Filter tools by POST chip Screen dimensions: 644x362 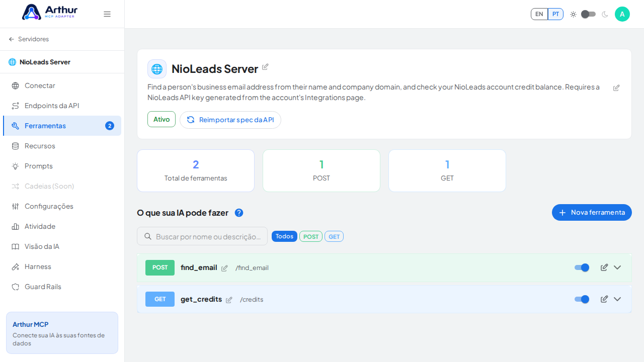[311, 236]
